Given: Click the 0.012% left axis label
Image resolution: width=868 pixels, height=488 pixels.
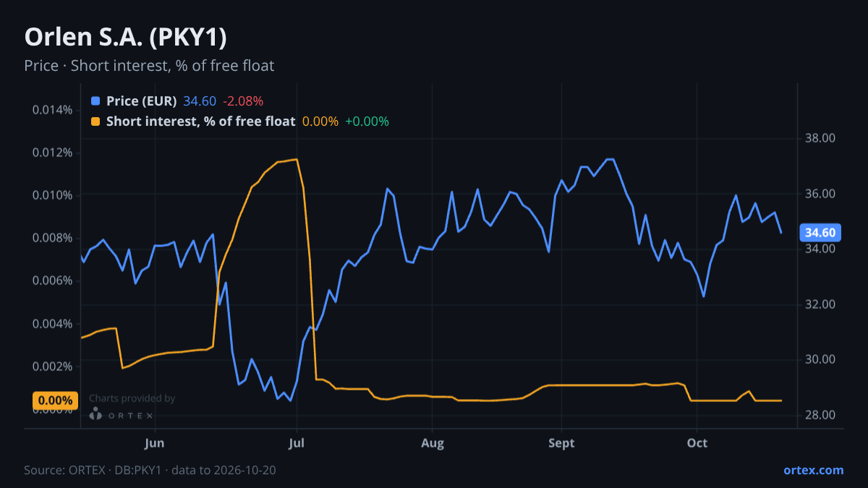Looking at the screenshot, I should [x=52, y=153].
